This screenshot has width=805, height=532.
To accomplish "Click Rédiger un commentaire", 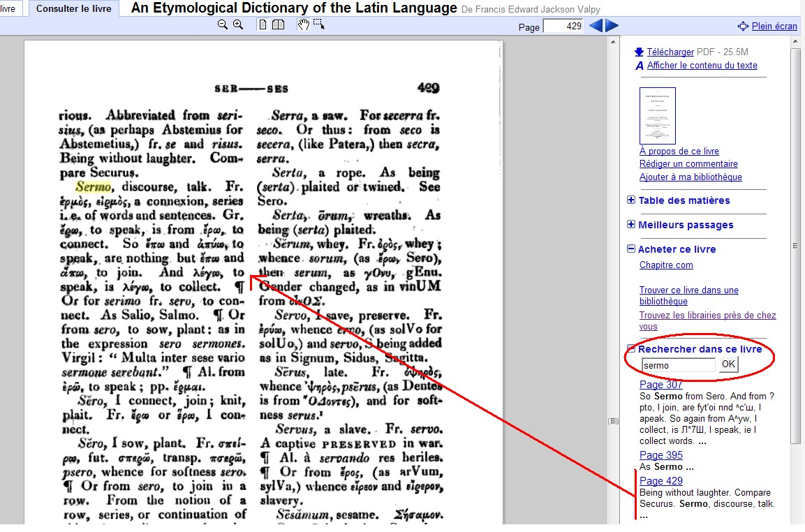I will pyautogui.click(x=688, y=164).
